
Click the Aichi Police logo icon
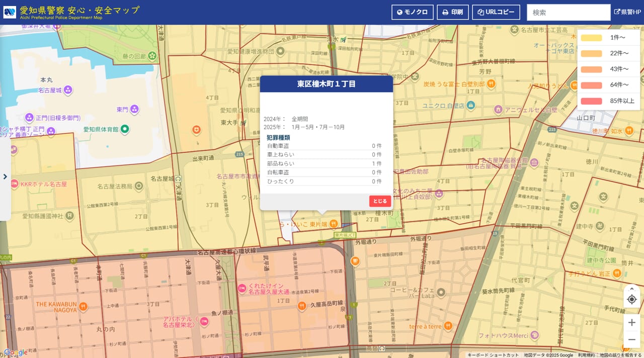(x=10, y=12)
